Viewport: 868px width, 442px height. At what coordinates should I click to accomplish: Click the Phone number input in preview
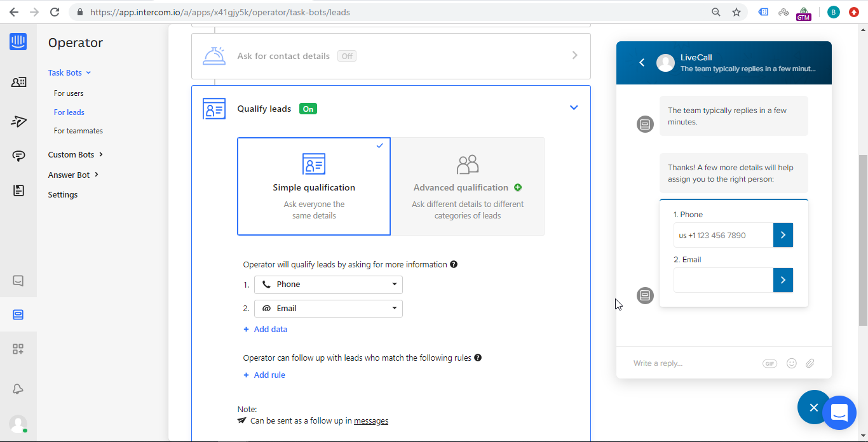coord(723,235)
